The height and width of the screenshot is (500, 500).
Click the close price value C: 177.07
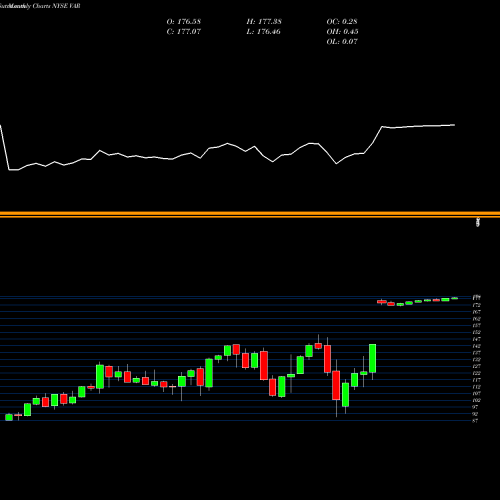pyautogui.click(x=184, y=32)
